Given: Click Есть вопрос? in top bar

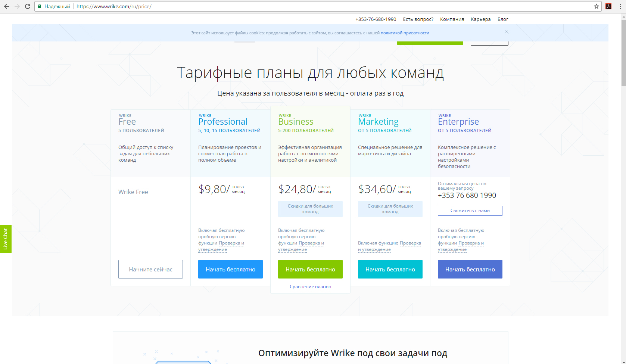Looking at the screenshot, I should click(418, 19).
